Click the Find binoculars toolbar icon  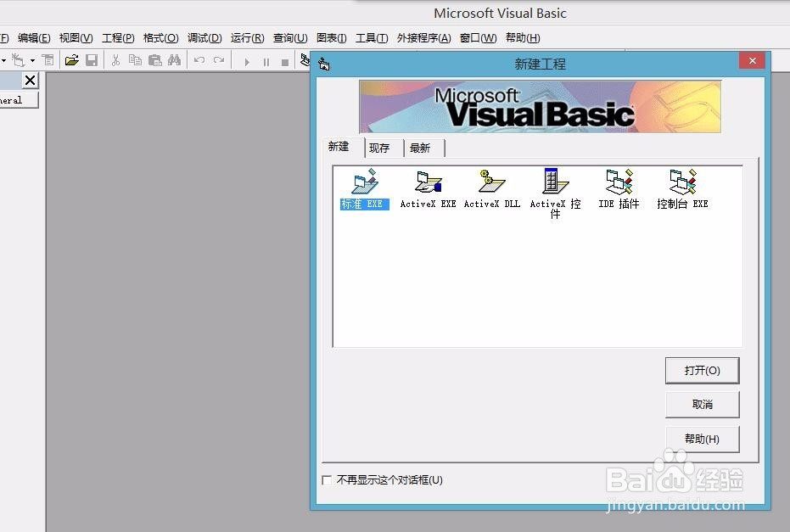tap(174, 60)
